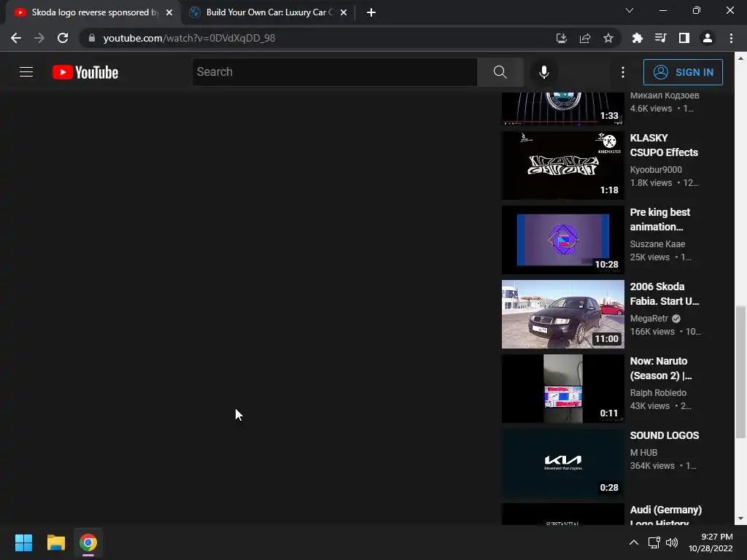Open the Extensions puzzle icon
Image resolution: width=747 pixels, height=560 pixels.
637,38
